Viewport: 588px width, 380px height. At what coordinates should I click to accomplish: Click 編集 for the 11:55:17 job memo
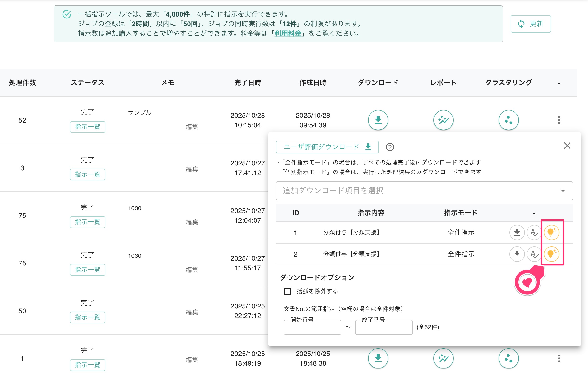pyautogui.click(x=192, y=270)
